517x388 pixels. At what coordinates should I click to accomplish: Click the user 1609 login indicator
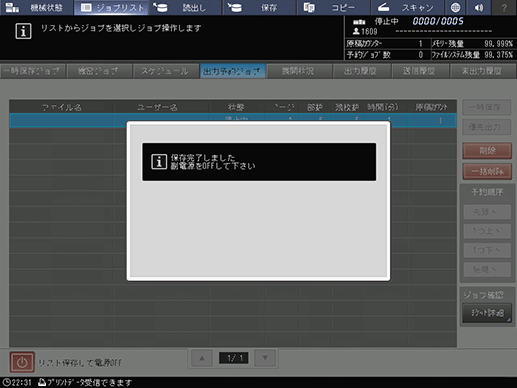pos(365,32)
